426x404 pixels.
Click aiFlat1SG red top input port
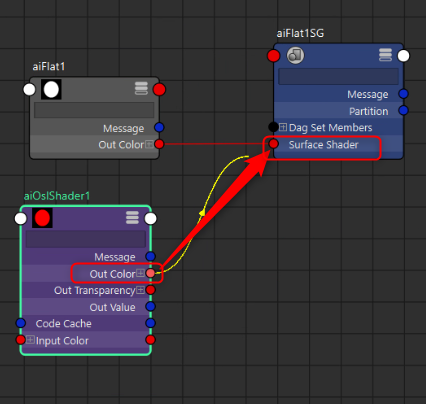pos(273,56)
